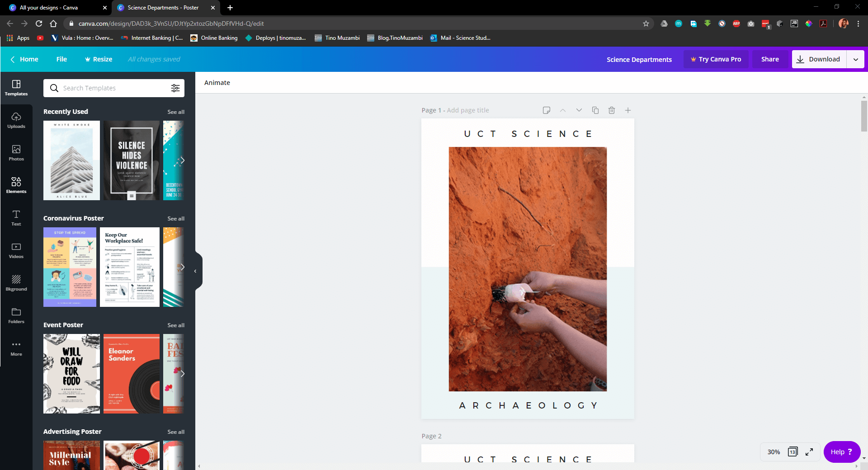The width and height of the screenshot is (868, 470).
Task: Open the File menu
Action: point(61,59)
